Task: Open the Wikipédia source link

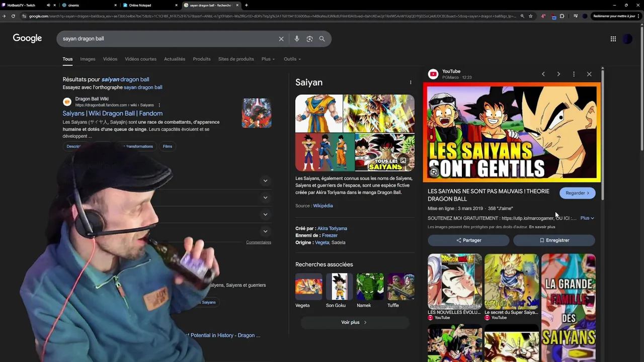Action: click(323, 206)
